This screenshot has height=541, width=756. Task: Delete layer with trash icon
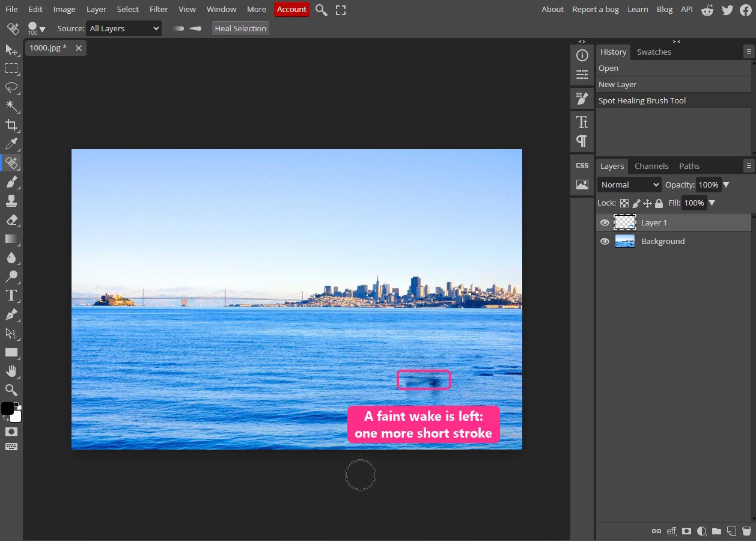[x=746, y=531]
